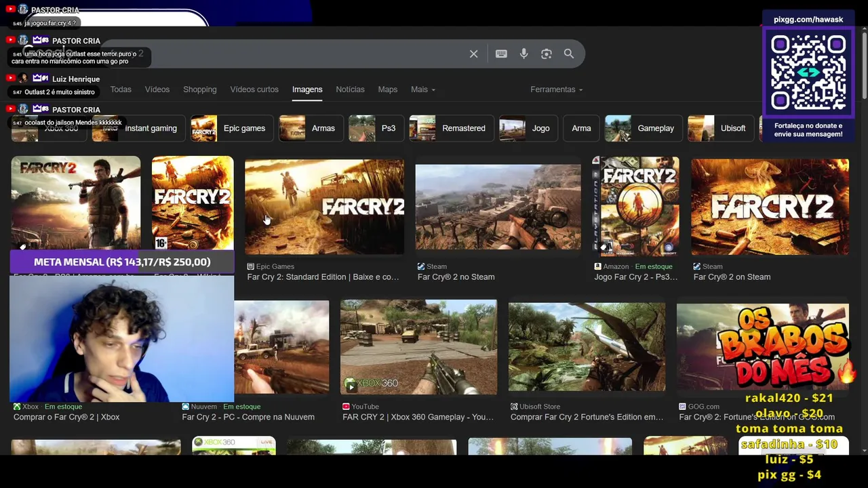Click the Far Cry® 2 no Steam link

click(x=456, y=277)
